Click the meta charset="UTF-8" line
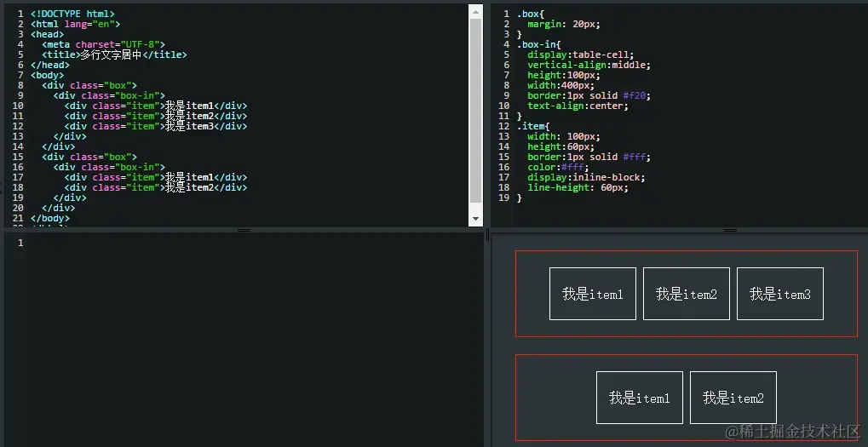868x447 pixels. click(x=104, y=44)
